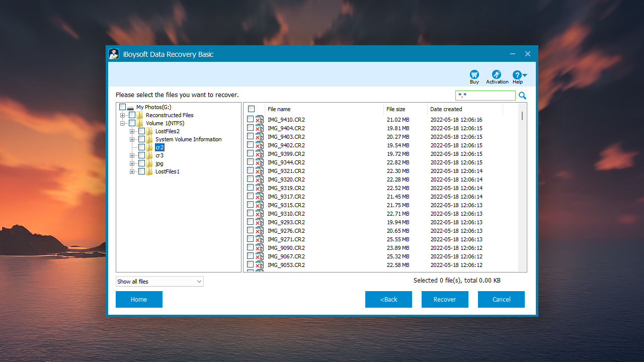Click the Selected 0 file(s) status text
This screenshot has height=362, width=644.
pos(457,281)
